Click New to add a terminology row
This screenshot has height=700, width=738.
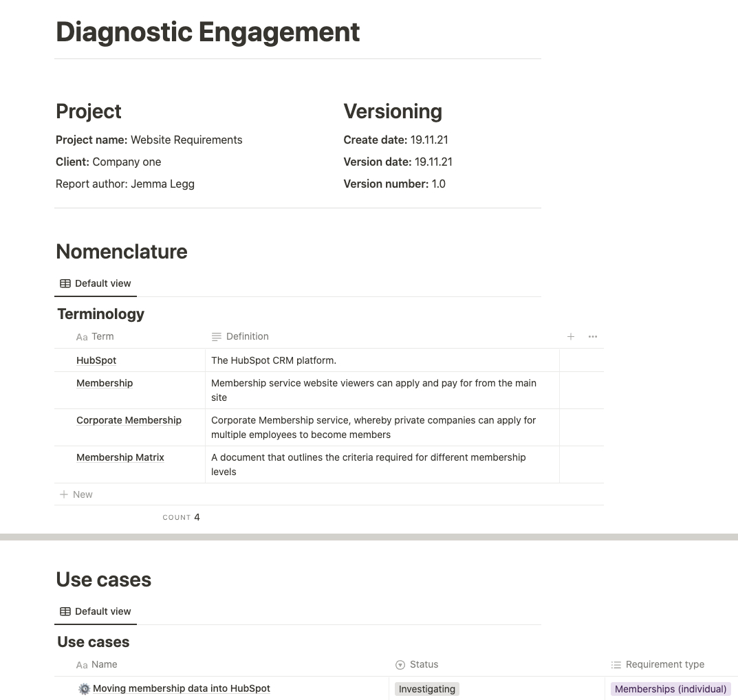pos(76,494)
